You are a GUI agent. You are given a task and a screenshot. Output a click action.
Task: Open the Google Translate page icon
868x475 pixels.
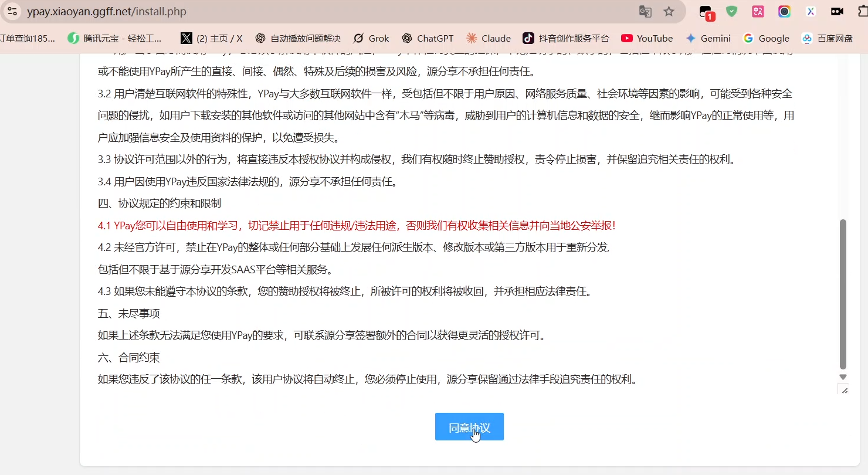click(645, 12)
